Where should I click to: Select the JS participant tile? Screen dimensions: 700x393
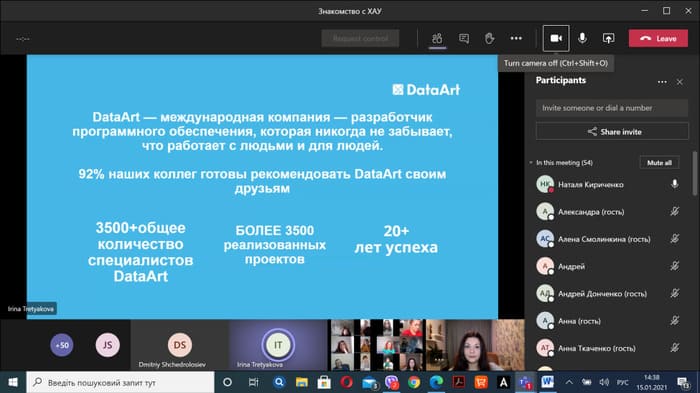tap(108, 345)
